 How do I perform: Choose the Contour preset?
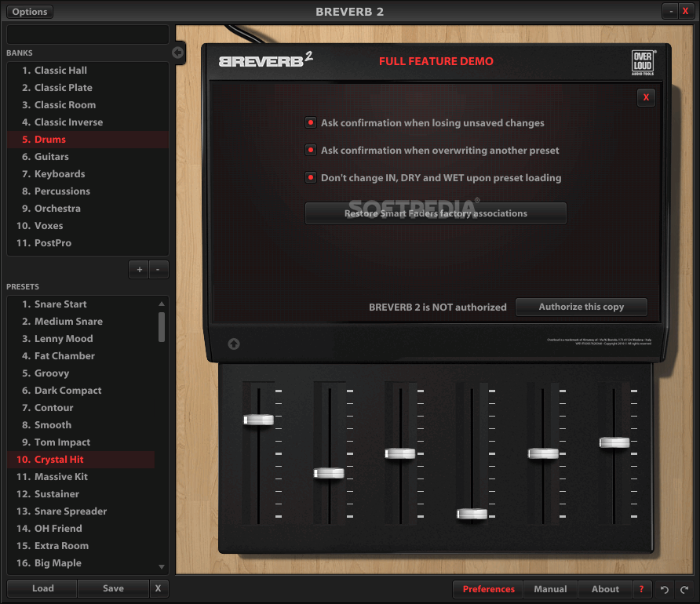(81, 408)
